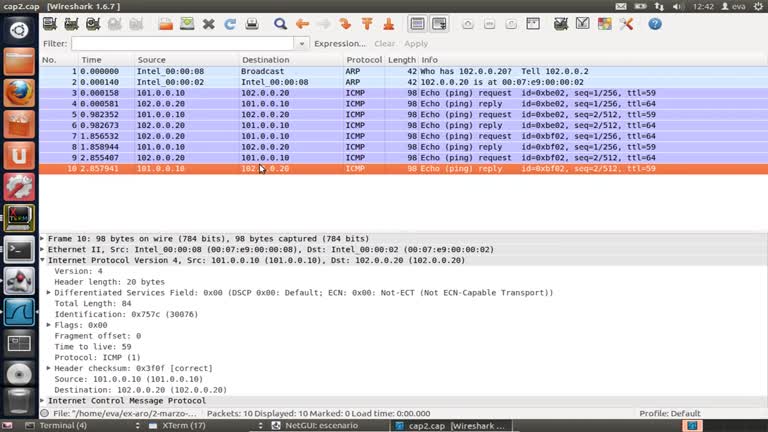Click the Clear filter button
Viewport: 768px width, 432px height.
click(384, 44)
